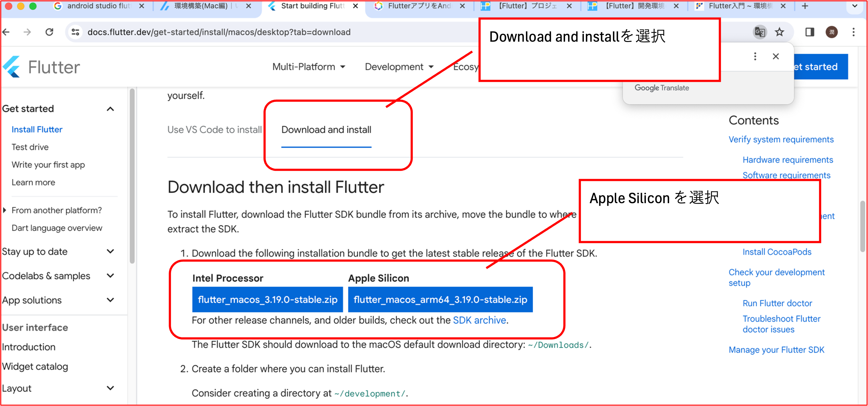Expand the Layout section
Screen dimensions: 868x406
pyautogui.click(x=110, y=388)
